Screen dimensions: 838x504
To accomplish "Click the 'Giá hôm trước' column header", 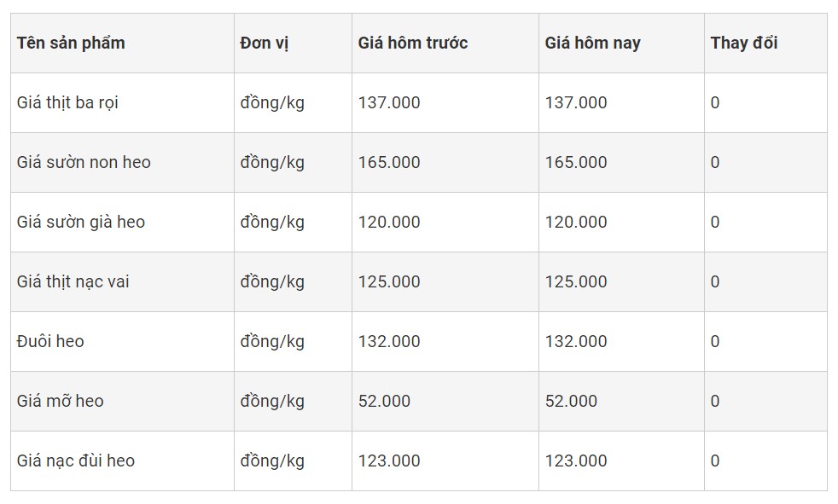I will pyautogui.click(x=413, y=43).
